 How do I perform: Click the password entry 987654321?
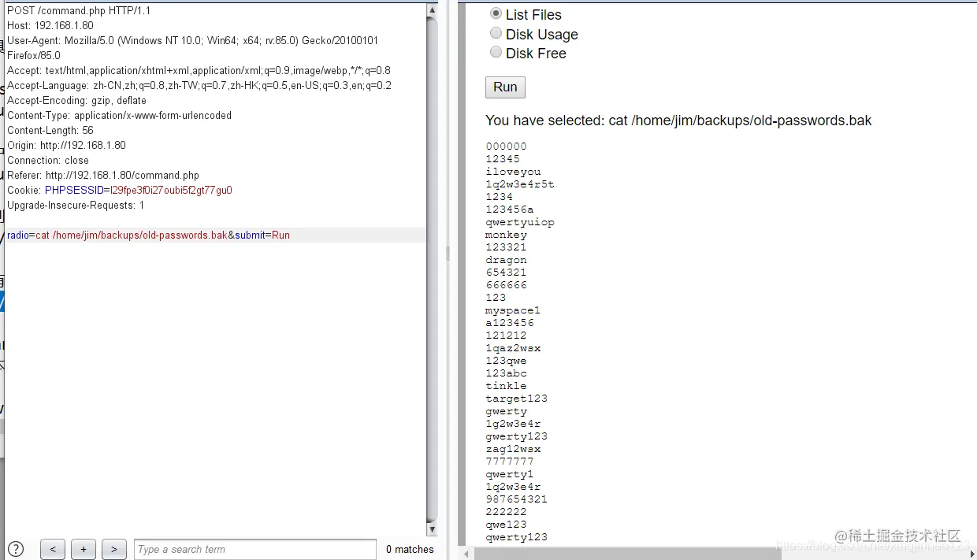coord(516,499)
